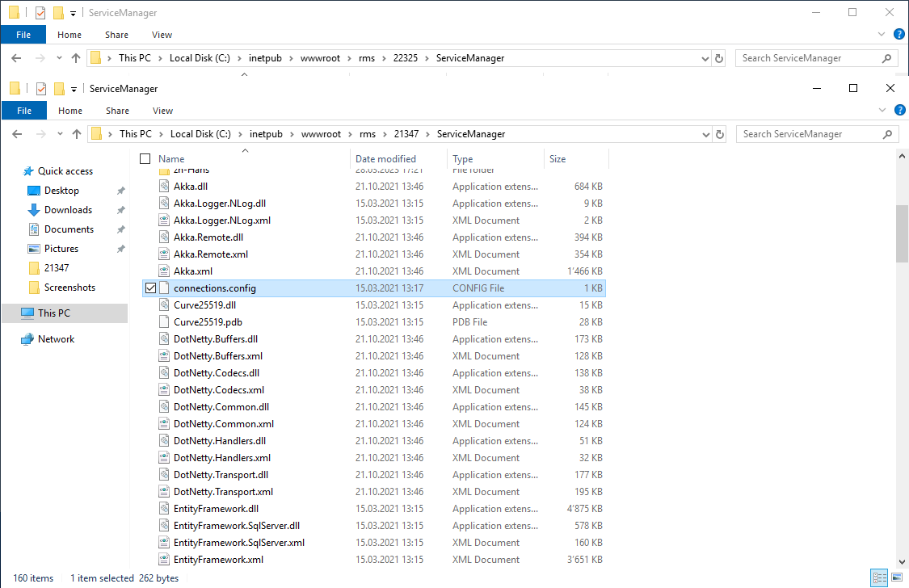Click the This PC icon in the navigation pane
Screen dimensions: 909x588
(27, 313)
